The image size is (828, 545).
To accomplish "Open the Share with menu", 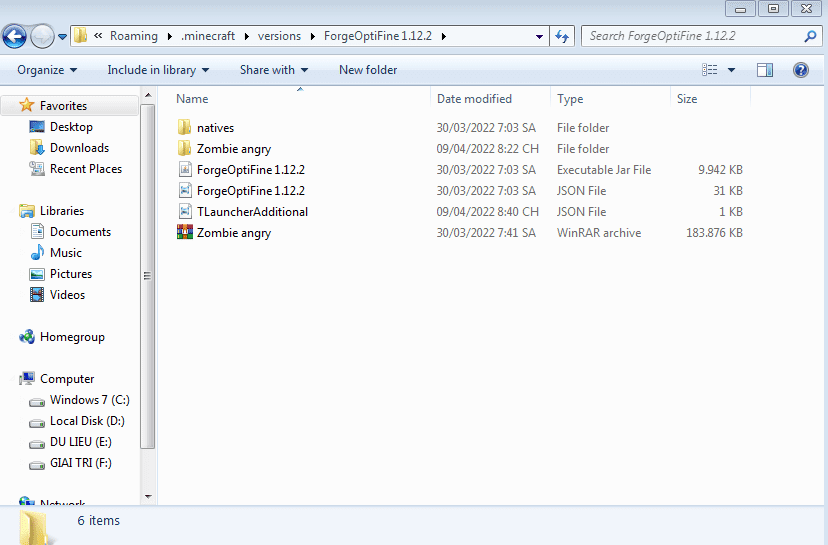I will pyautogui.click(x=274, y=70).
